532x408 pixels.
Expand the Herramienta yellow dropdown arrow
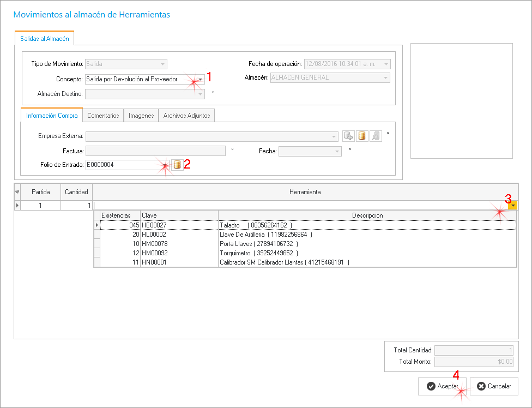(513, 206)
